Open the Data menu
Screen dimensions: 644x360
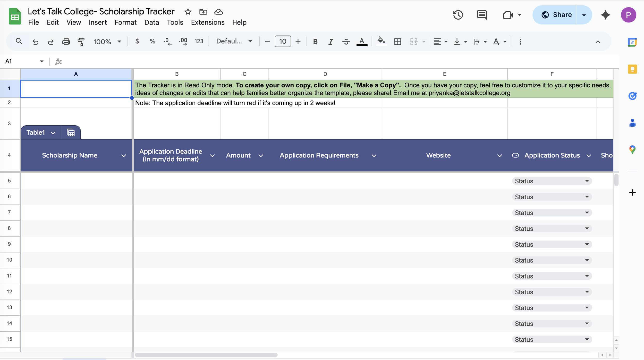[151, 22]
